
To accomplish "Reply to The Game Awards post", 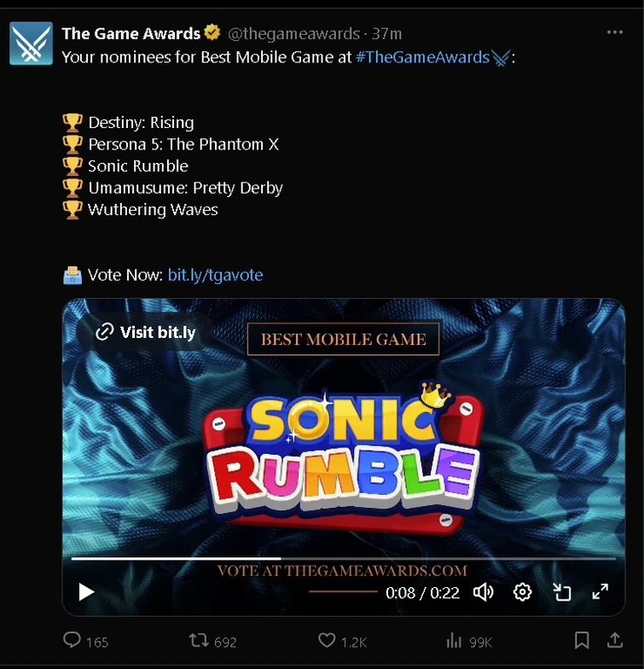I will [x=73, y=641].
